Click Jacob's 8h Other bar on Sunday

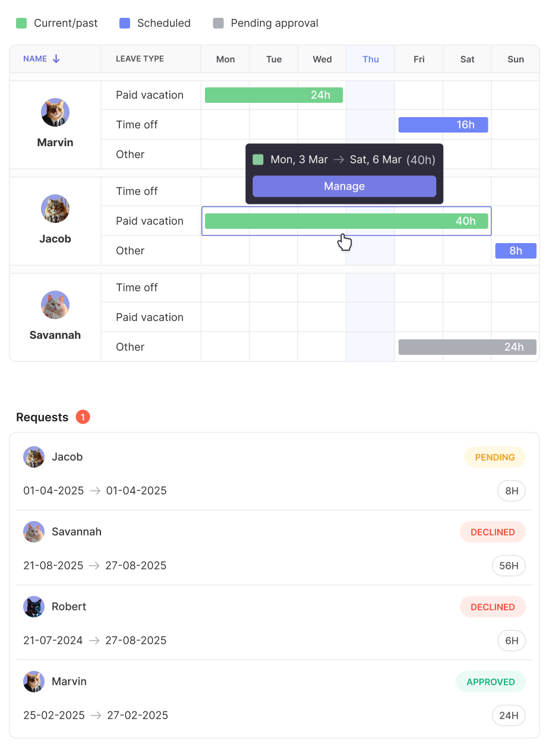coord(516,251)
